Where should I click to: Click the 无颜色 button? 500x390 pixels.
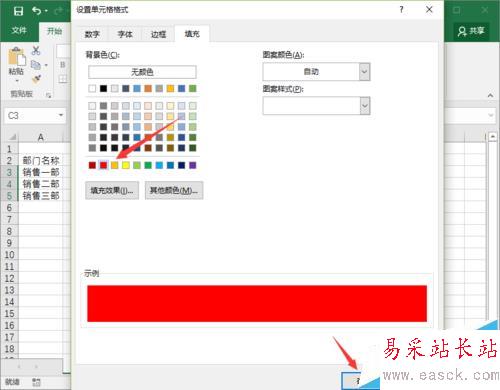click(x=142, y=72)
